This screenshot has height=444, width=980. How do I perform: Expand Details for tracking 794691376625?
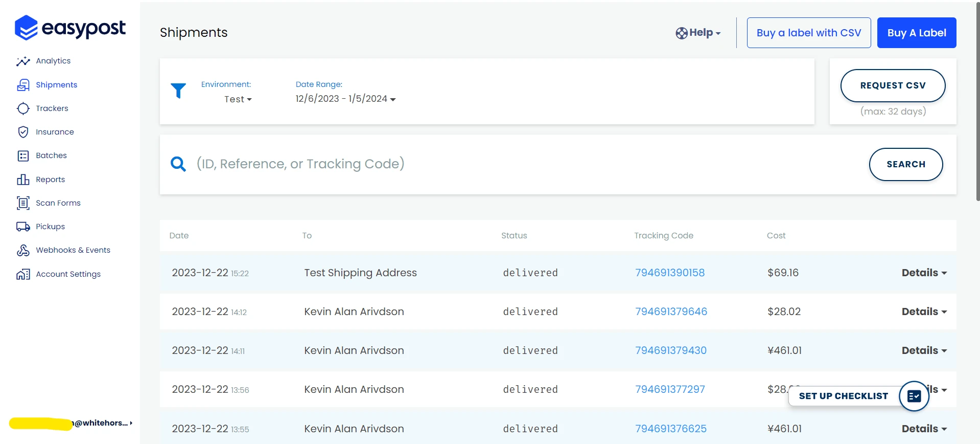click(924, 429)
